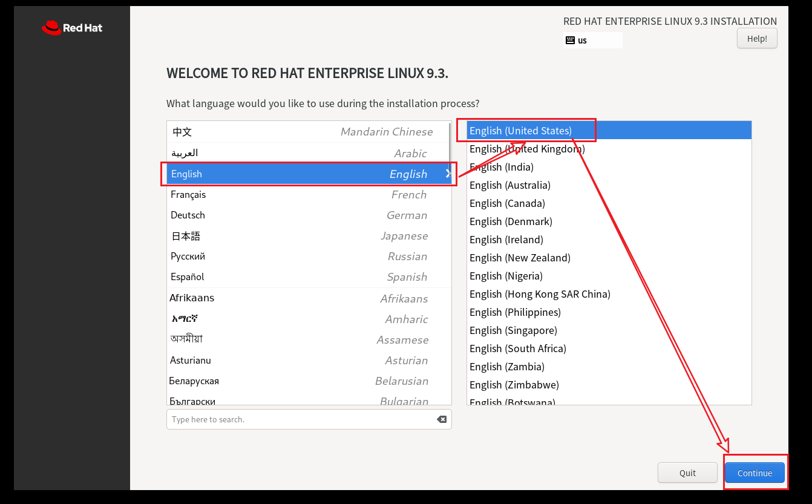
Task: Choose English (United Kingdom) locale
Action: tap(609, 148)
